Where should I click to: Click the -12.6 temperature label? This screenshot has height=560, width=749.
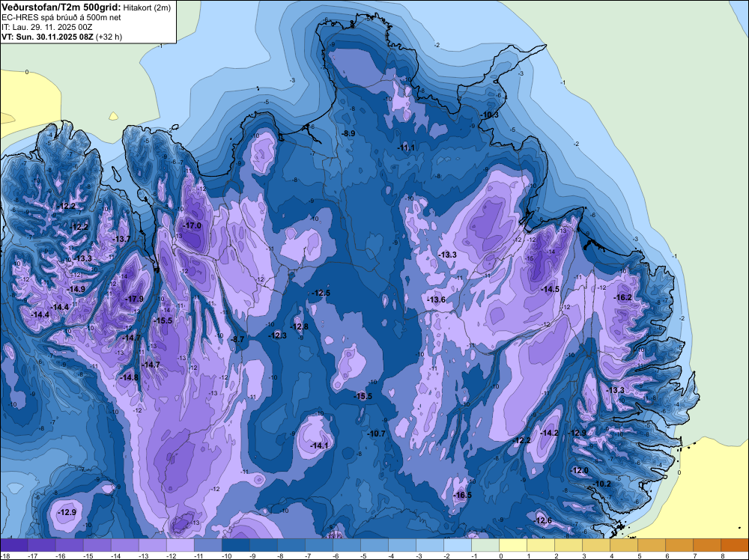543,520
